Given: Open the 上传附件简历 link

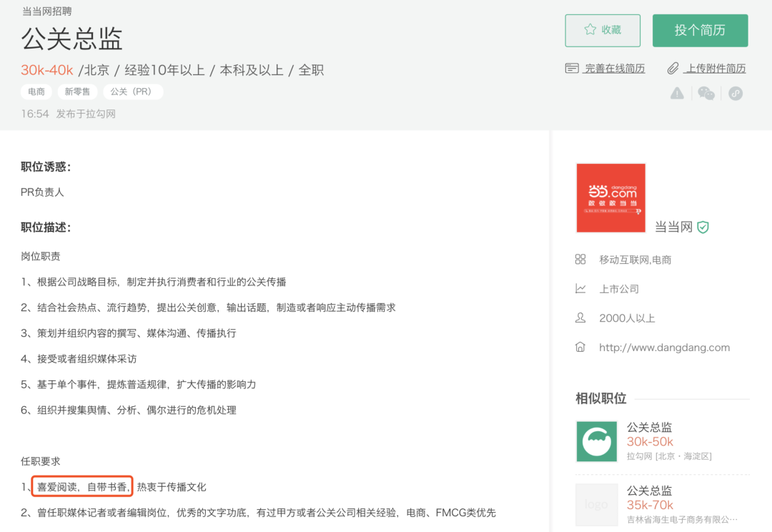Looking at the screenshot, I should [x=715, y=68].
